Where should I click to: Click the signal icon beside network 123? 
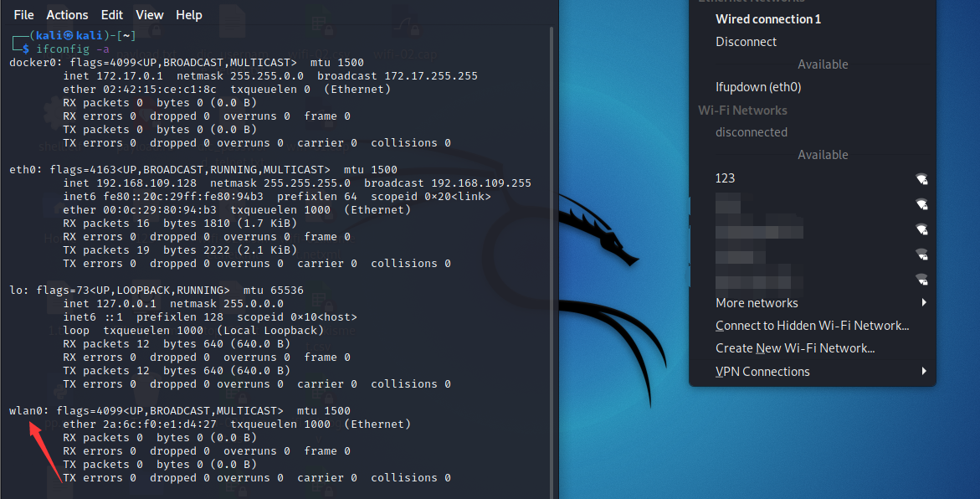pyautogui.click(x=921, y=179)
